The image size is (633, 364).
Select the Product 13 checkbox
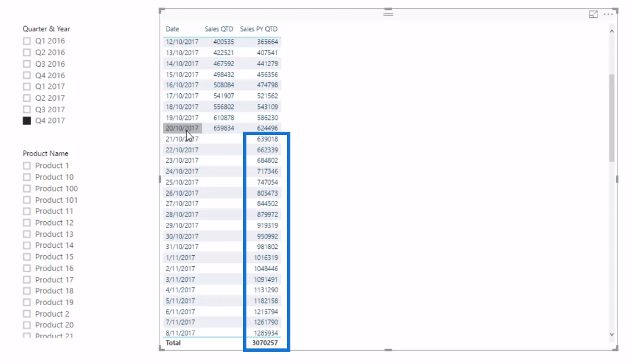click(x=27, y=234)
